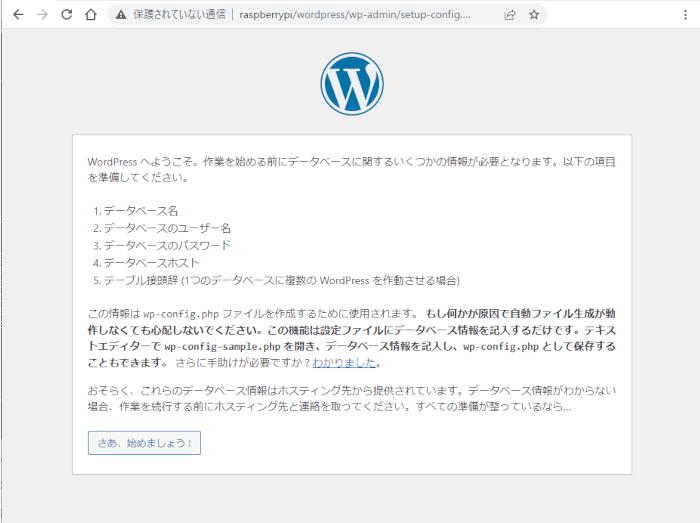Click the not-secure warning triangle icon
The image size is (700, 523).
pos(121,15)
